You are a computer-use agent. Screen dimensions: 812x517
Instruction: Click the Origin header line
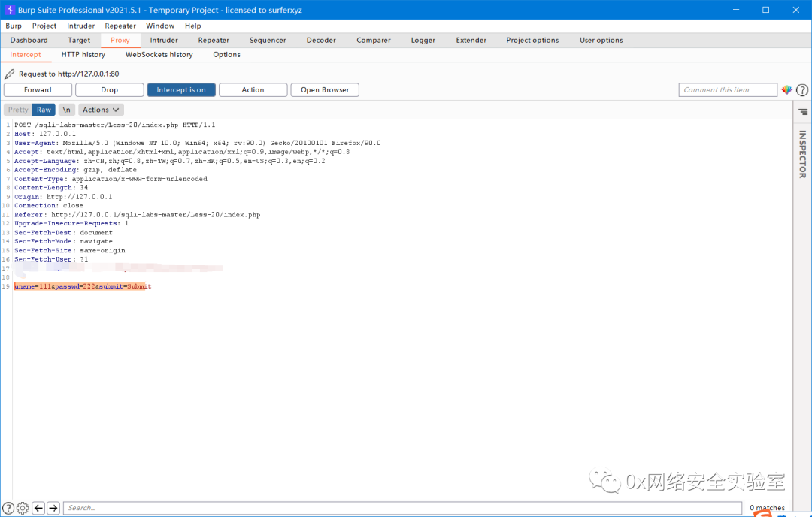(x=63, y=197)
